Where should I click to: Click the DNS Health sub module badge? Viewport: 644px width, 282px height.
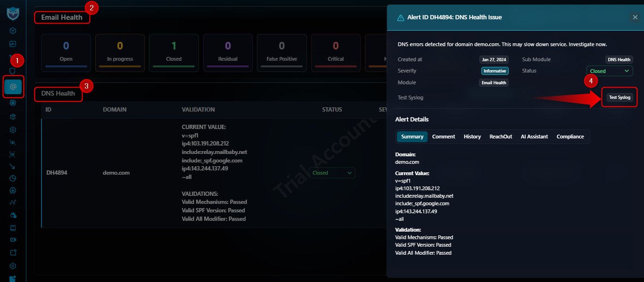(x=619, y=60)
